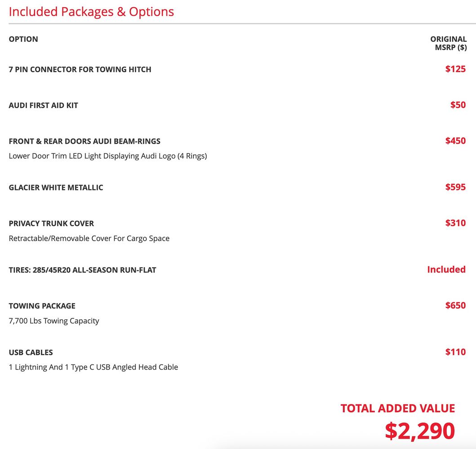
Task: Select the Towing Package option
Action: coord(42,306)
